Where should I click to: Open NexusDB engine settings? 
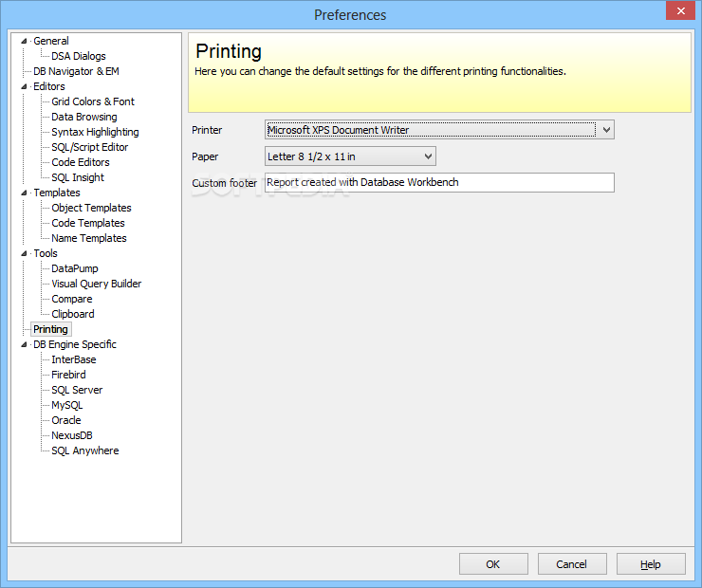pos(72,436)
